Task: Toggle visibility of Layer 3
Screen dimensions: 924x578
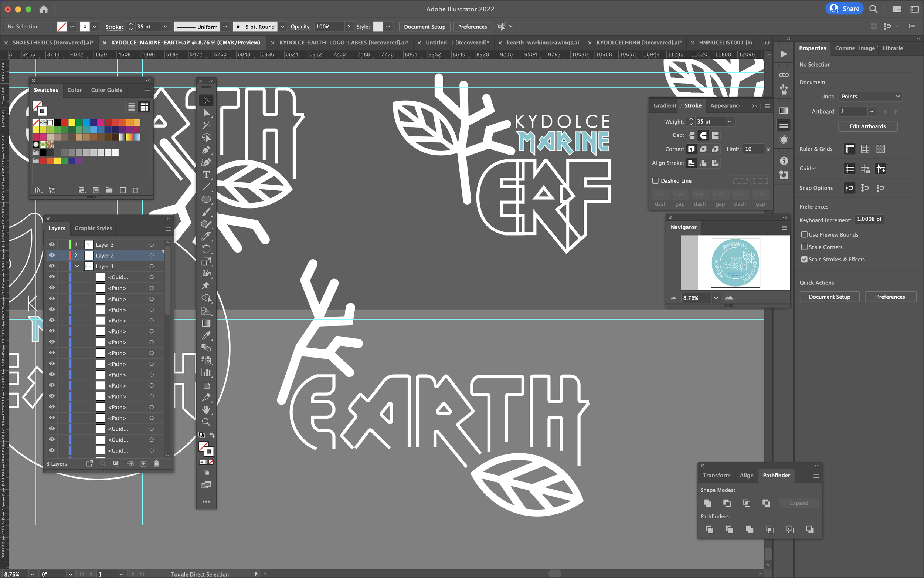Action: point(52,244)
